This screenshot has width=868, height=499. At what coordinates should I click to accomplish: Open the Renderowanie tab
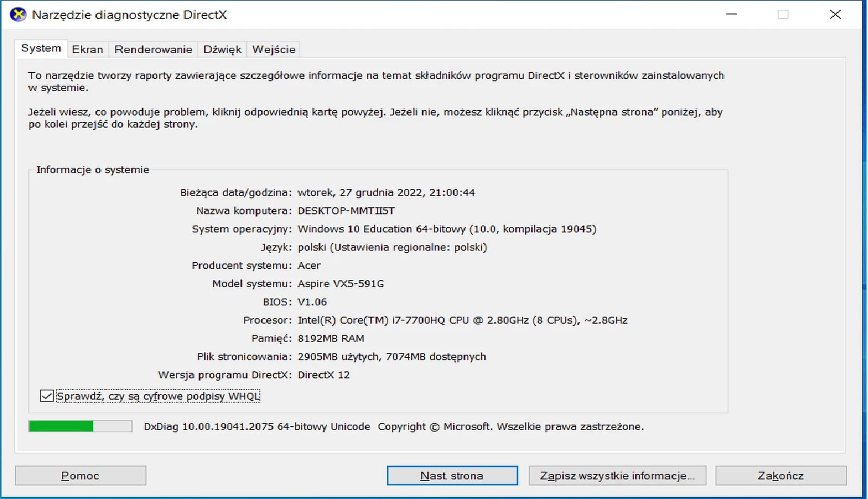153,49
